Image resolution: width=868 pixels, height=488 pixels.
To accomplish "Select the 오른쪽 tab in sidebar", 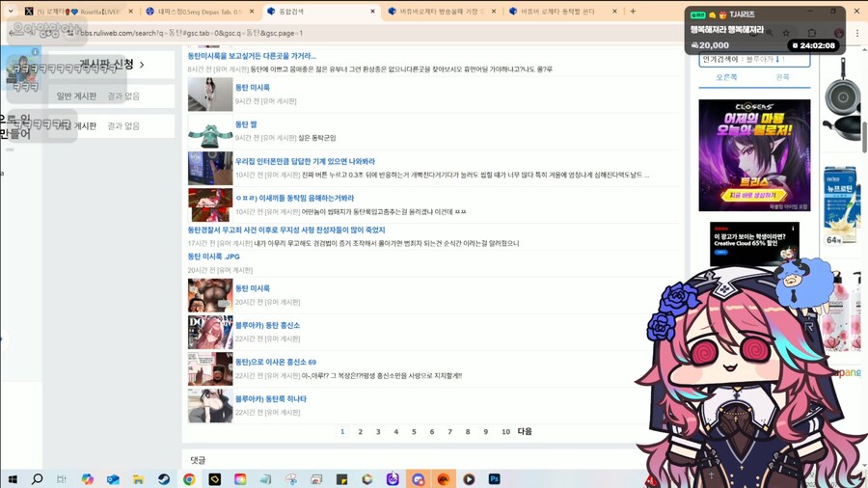I will [x=726, y=77].
